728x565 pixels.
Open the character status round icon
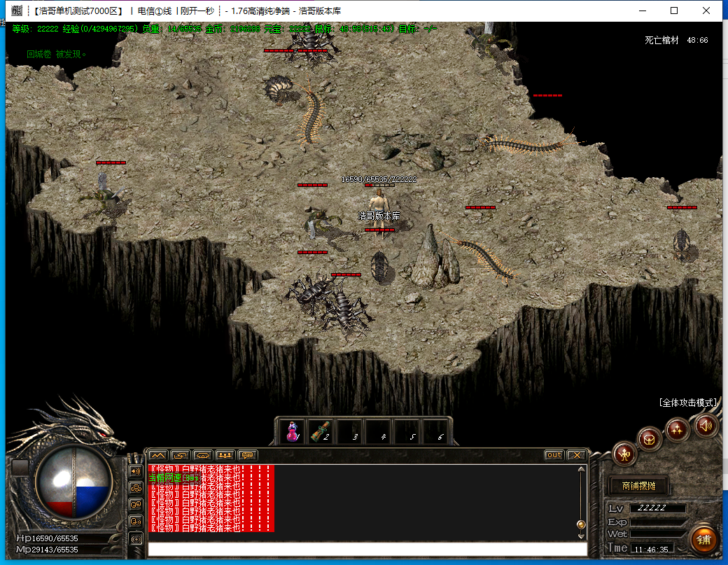pyautogui.click(x=624, y=454)
